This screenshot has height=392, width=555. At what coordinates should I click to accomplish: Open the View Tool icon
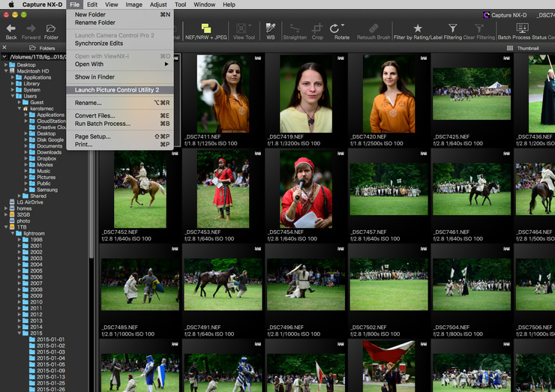tap(243, 28)
